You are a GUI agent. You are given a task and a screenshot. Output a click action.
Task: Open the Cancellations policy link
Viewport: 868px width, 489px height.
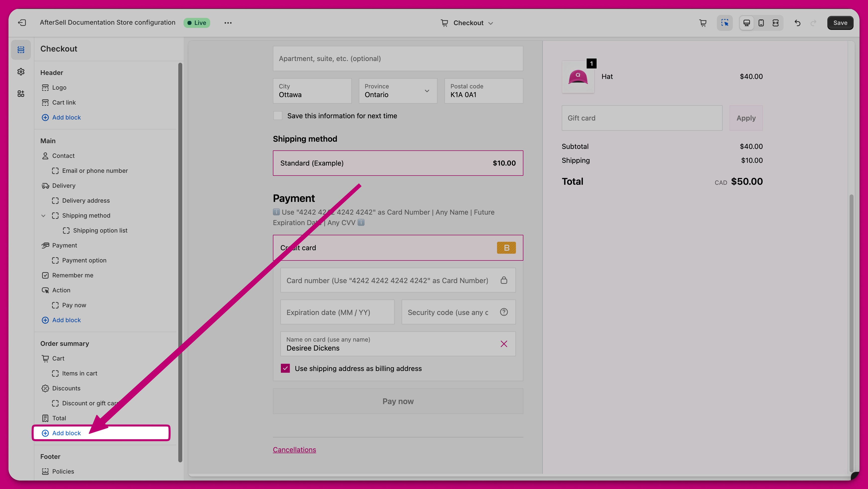click(294, 450)
